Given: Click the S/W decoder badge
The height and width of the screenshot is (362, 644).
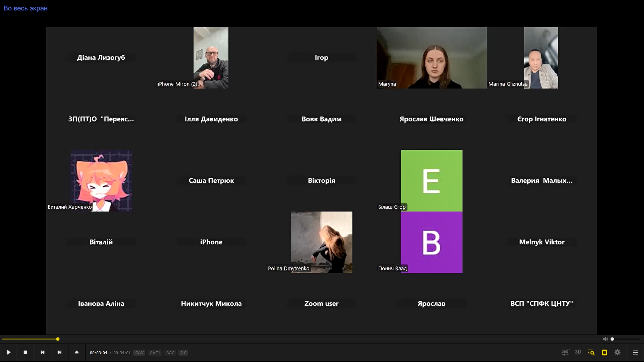Looking at the screenshot, I should tap(139, 353).
